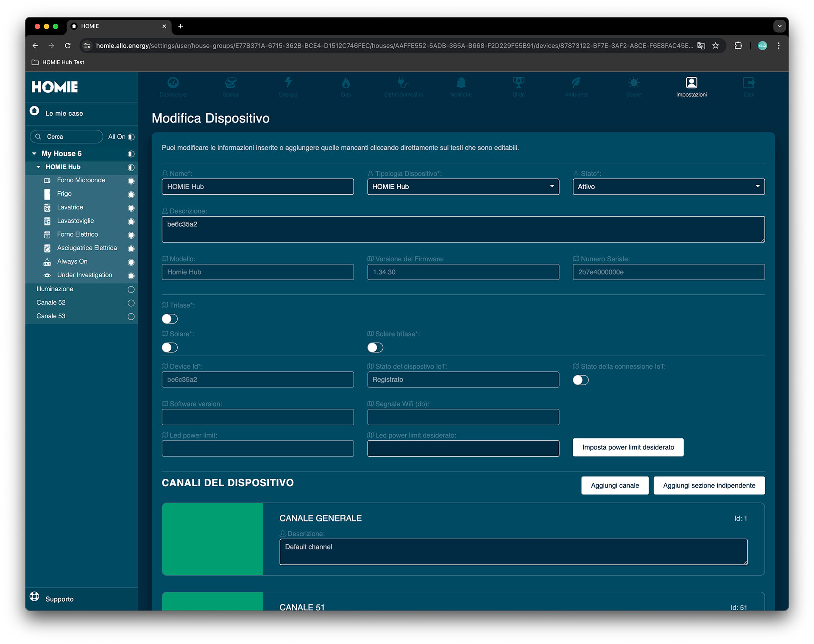Open the Impostazioni user icon

pos(691,83)
